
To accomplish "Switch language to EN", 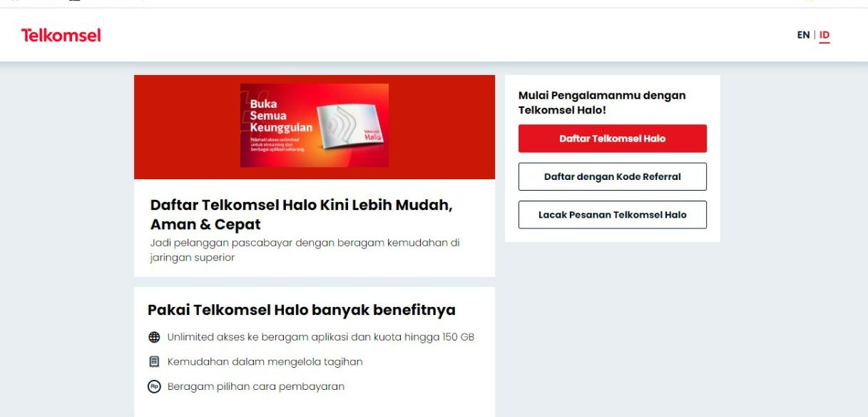I will 803,35.
